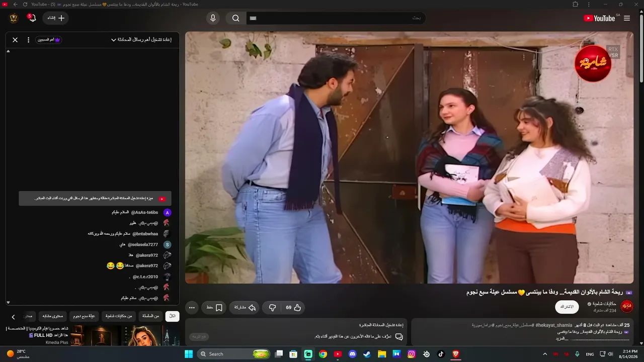
Task: Select the من حكايات شامية filter chip
Action: pyautogui.click(x=118, y=316)
